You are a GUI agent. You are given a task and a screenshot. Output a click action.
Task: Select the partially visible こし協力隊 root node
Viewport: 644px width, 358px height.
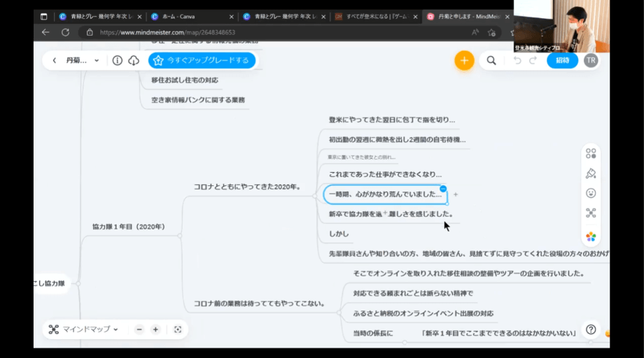(49, 283)
